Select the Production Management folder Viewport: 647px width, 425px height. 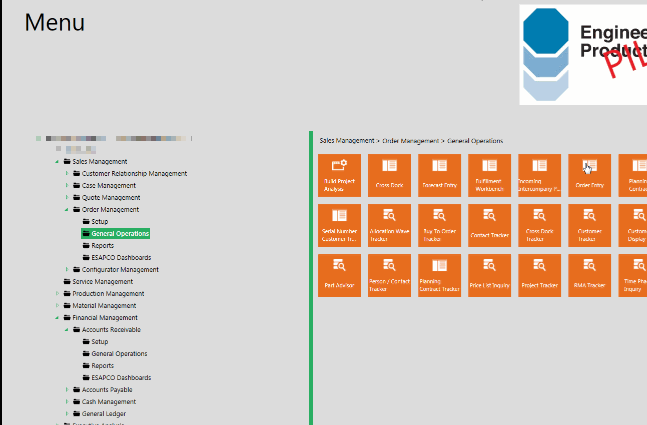point(104,293)
